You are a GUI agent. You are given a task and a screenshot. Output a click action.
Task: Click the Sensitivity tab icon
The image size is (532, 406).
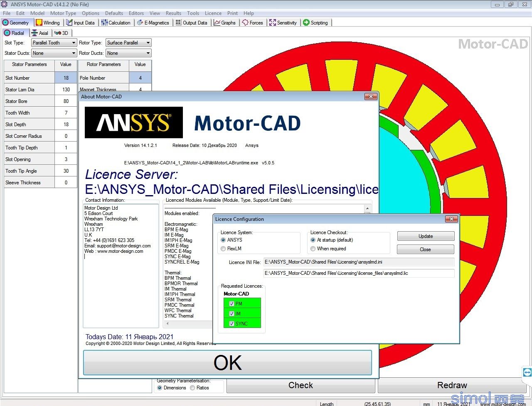[273, 23]
